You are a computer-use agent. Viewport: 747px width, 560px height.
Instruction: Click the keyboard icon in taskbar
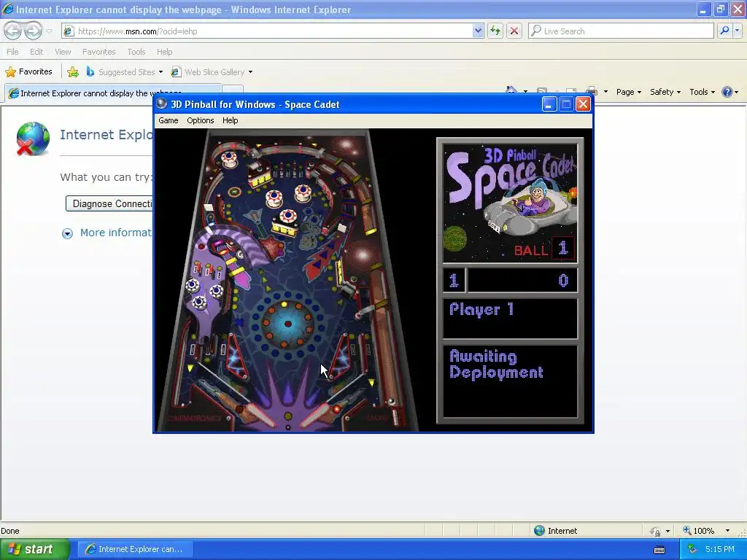point(659,550)
